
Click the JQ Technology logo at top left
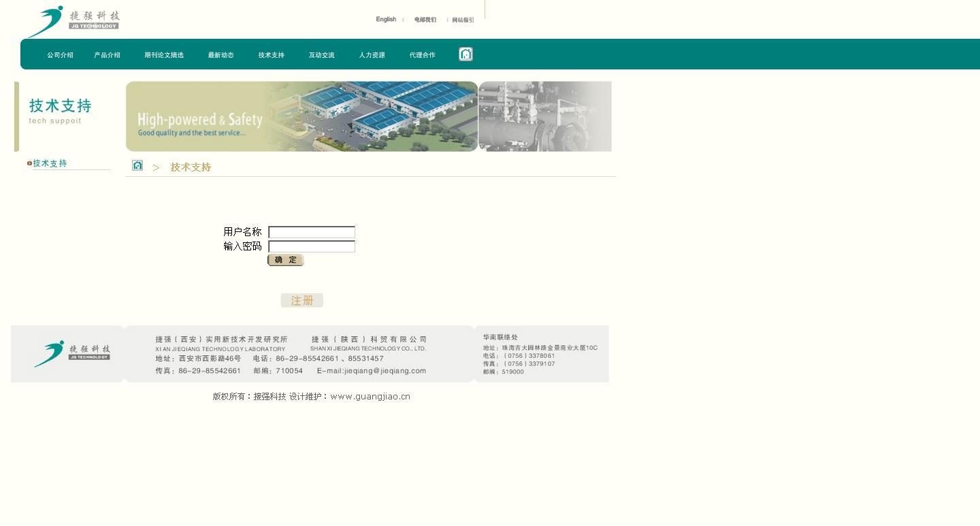73,21
